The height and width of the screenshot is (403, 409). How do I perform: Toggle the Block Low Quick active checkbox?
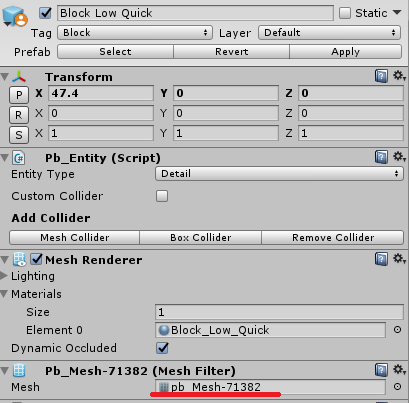pyautogui.click(x=45, y=13)
